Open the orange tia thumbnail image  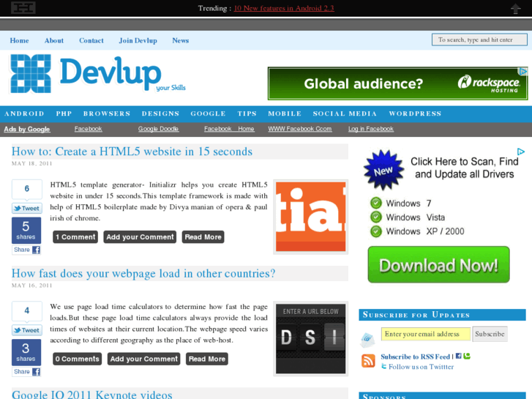pos(311,217)
